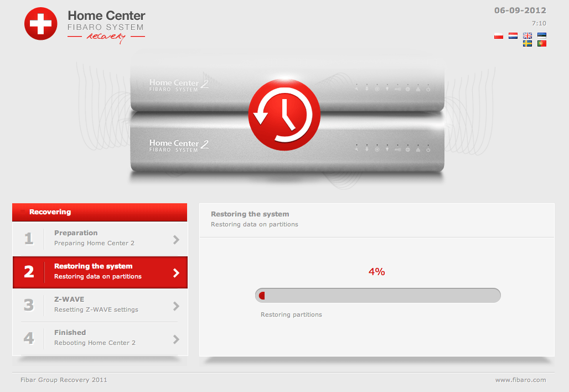Click the Home Center title text

106,16
